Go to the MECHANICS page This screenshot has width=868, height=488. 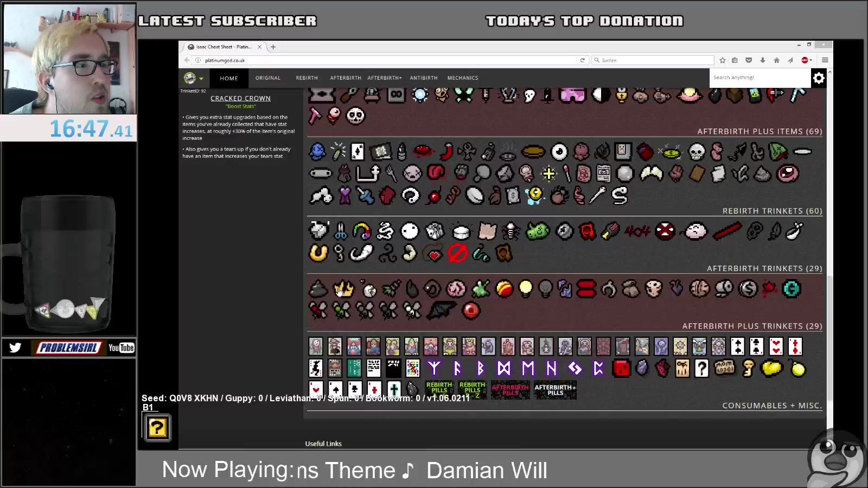point(463,78)
